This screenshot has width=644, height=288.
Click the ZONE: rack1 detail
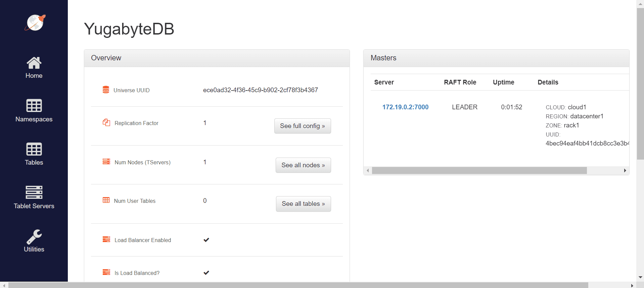coord(562,125)
